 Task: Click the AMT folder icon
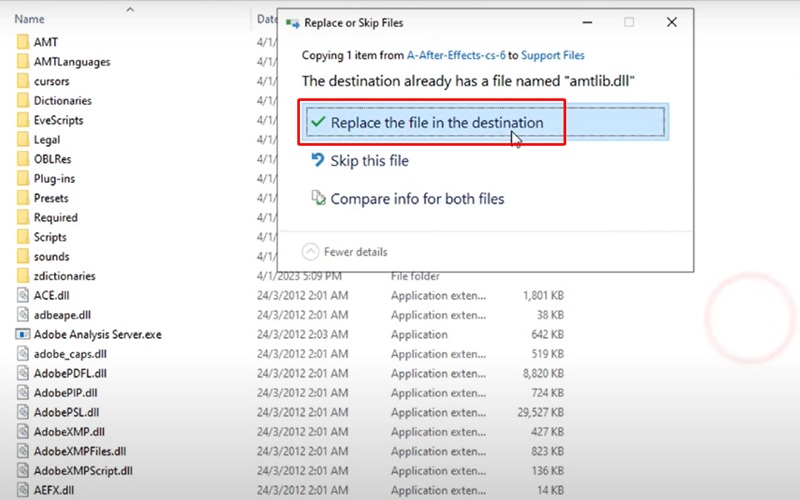23,42
